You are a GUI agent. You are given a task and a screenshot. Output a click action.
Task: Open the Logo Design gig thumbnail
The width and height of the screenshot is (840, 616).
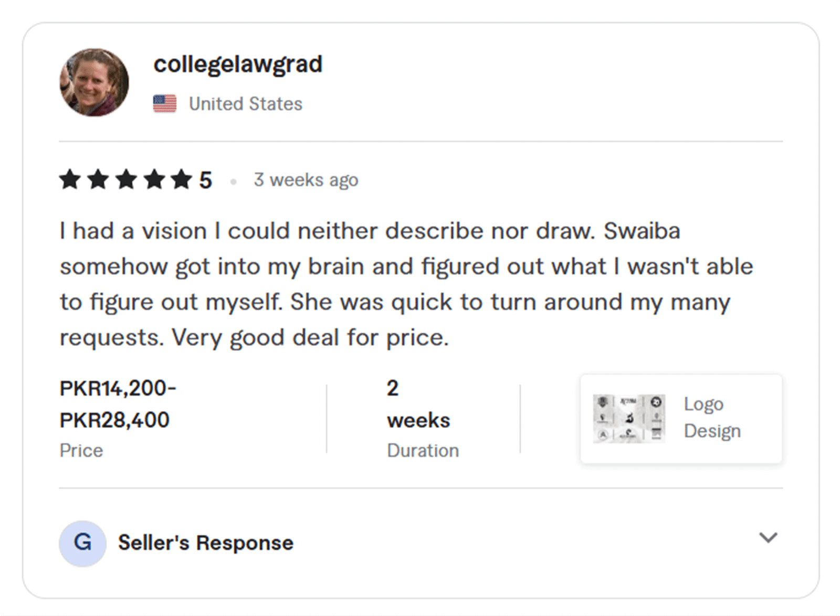click(x=629, y=419)
